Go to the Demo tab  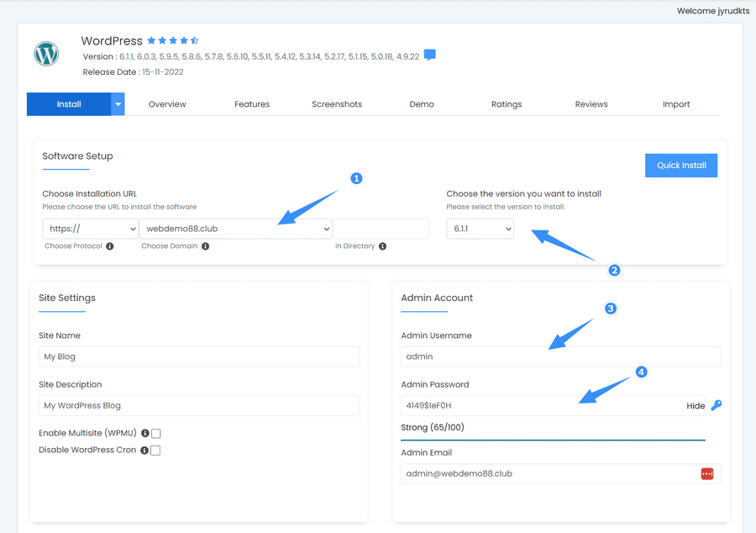[x=422, y=104]
